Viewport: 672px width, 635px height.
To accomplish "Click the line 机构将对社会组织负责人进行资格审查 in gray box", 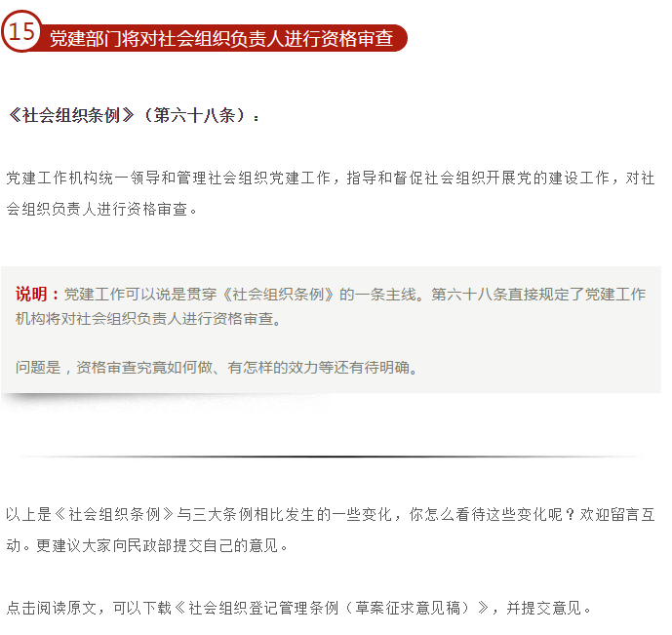I will 148,319.
